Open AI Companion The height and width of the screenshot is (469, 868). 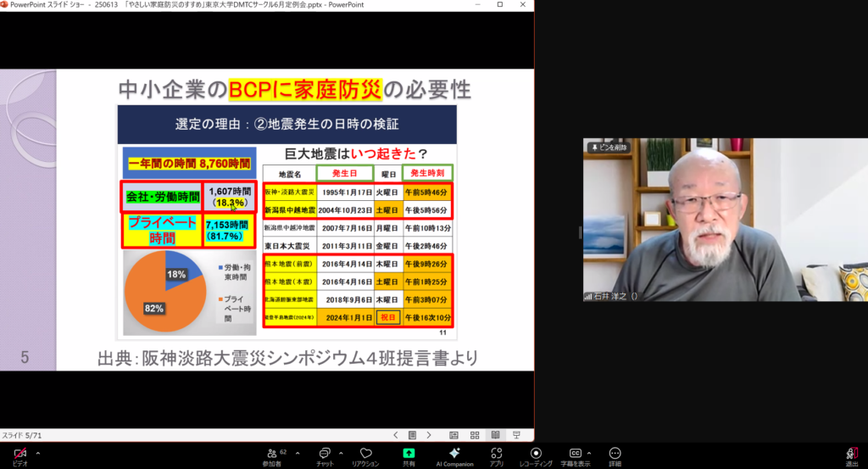pyautogui.click(x=454, y=455)
